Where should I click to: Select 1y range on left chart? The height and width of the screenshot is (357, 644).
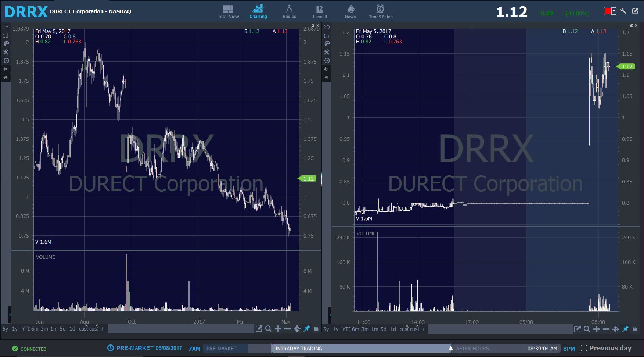click(x=15, y=329)
